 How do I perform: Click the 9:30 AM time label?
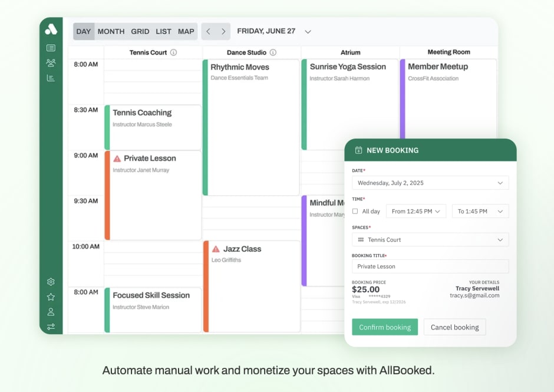pyautogui.click(x=86, y=201)
